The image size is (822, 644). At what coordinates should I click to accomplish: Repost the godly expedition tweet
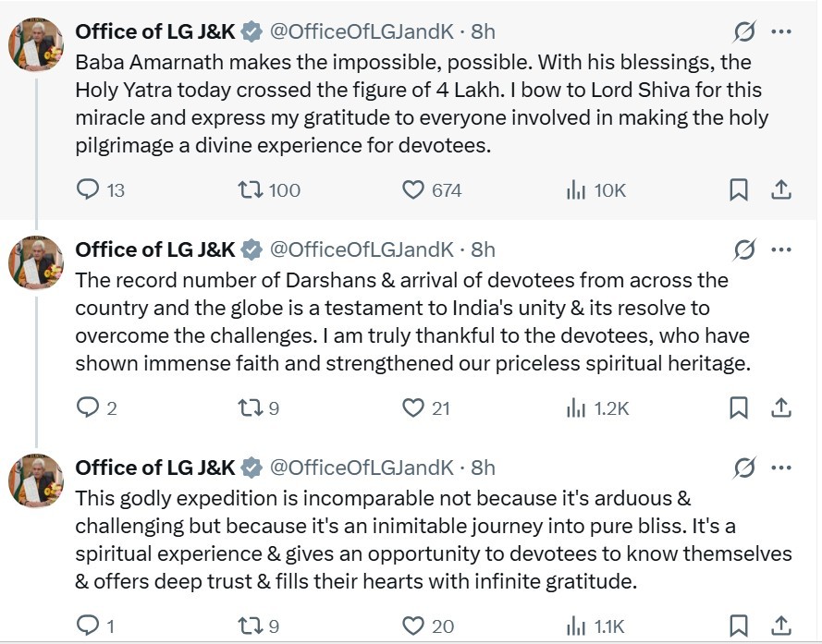click(x=249, y=626)
